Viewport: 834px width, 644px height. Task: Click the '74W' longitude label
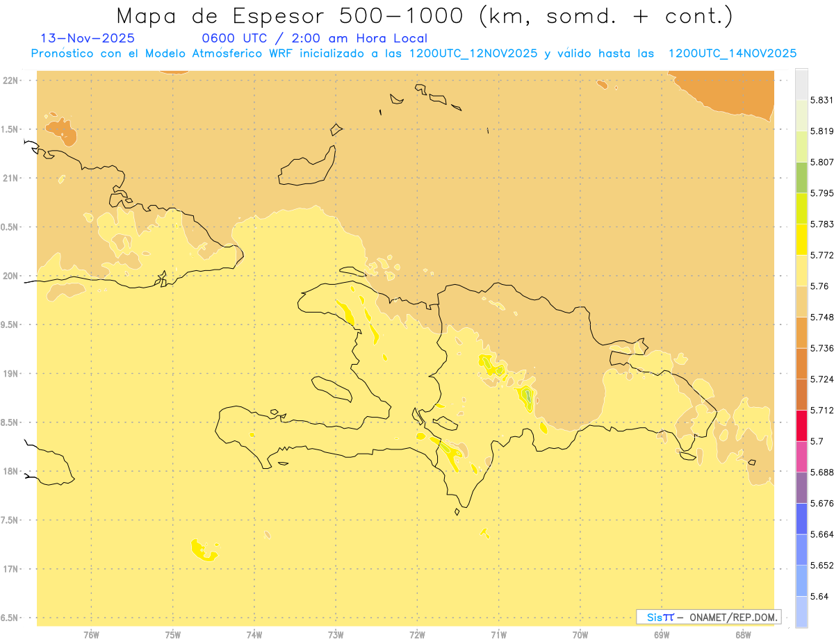[254, 635]
